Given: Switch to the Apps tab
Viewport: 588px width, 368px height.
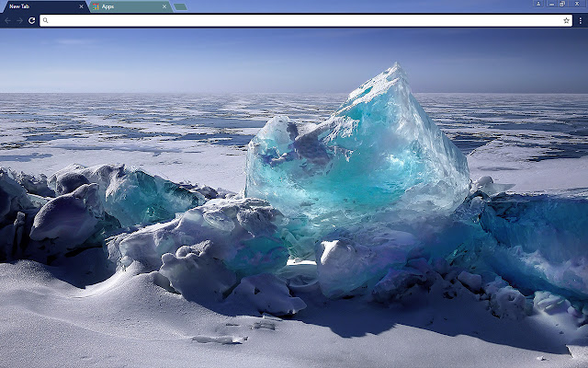Looking at the screenshot, I should coord(131,6).
